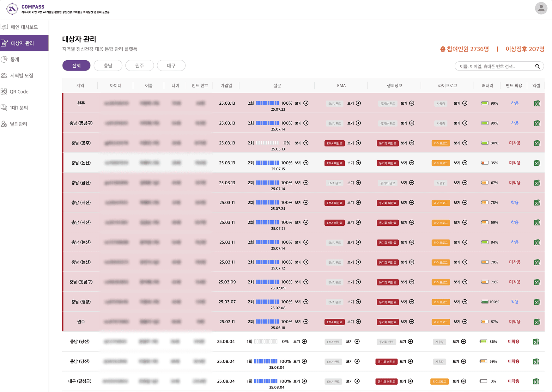The width and height of the screenshot is (552, 392).
Task: Sort by 가입일 column header
Action: tap(226, 85)
